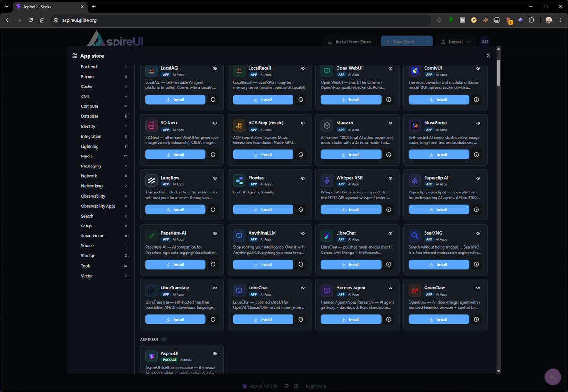568x392 pixels.
Task: Select the Observability Apps category
Action: point(104,206)
